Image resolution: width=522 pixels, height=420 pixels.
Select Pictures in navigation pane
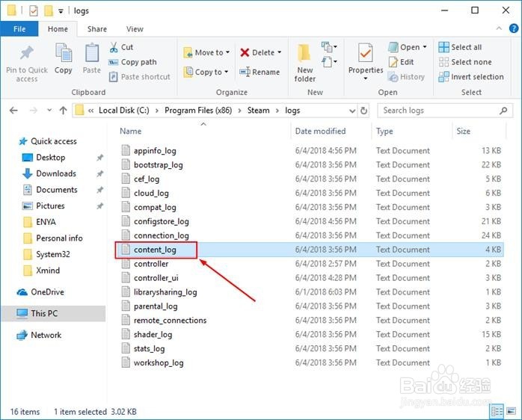click(43, 206)
